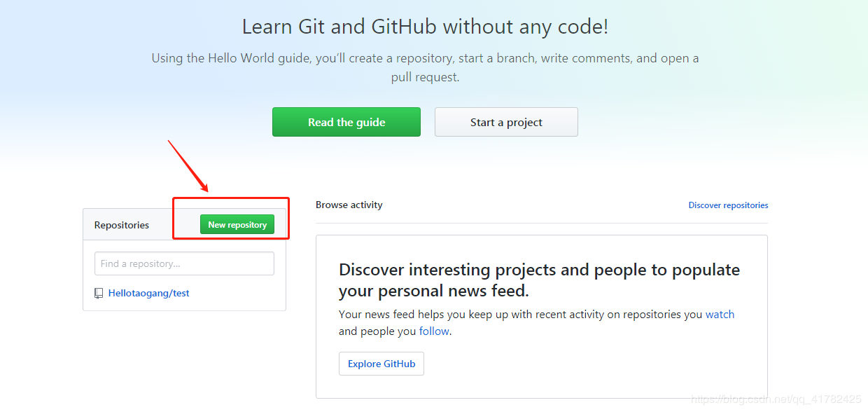Image resolution: width=868 pixels, height=412 pixels.
Task: Click the Repositories panel heading
Action: 122,225
